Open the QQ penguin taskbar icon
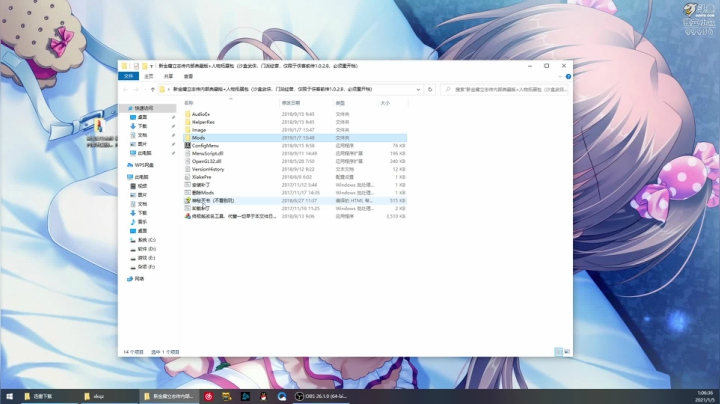The height and width of the screenshot is (404, 720). [264, 396]
